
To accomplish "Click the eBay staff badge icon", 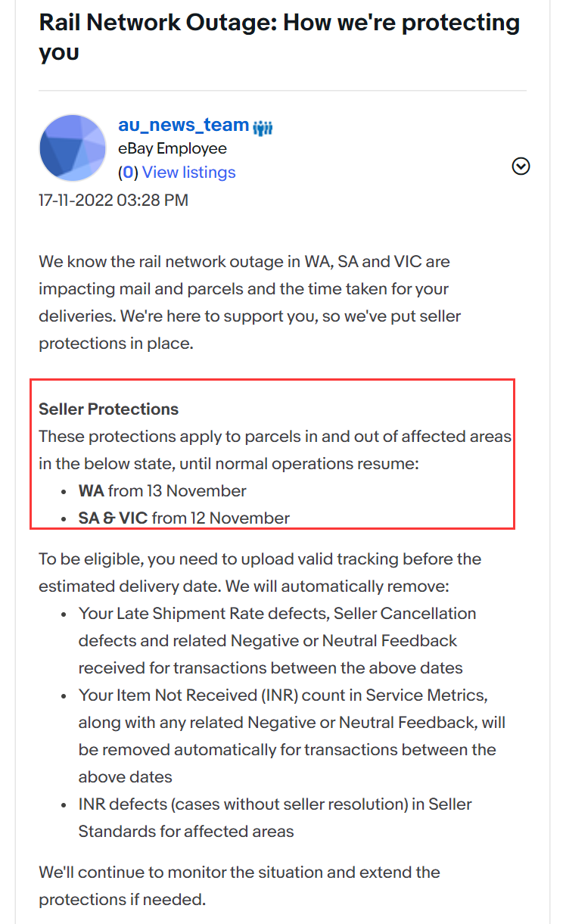I will 263,128.
